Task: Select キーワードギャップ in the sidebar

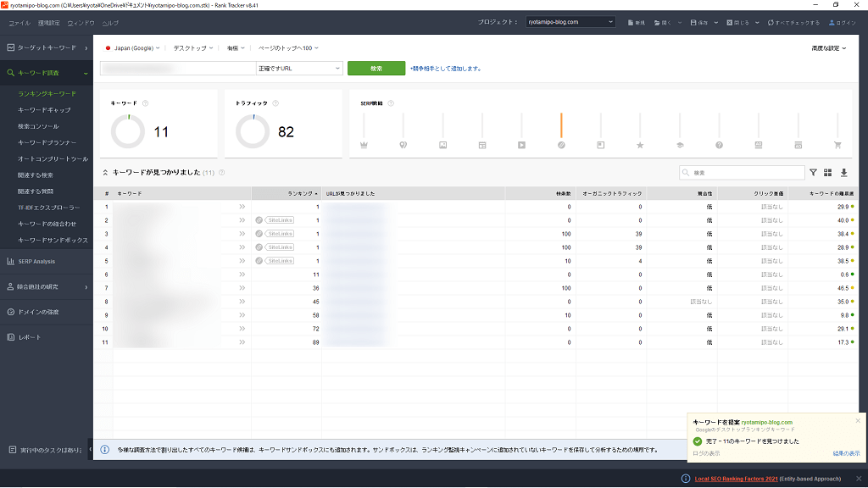Action: click(x=44, y=110)
